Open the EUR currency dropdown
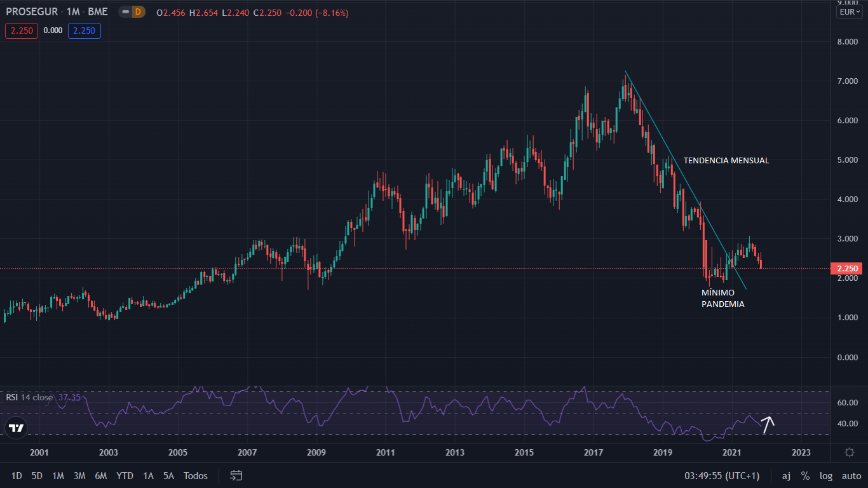Viewport: 868px width, 488px height. click(849, 12)
